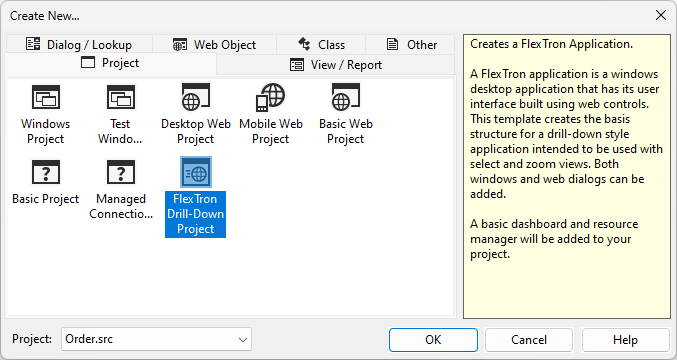Click the 'FlexTron Drill-Down Project' highlighted label
The image size is (677, 360).
click(x=196, y=214)
